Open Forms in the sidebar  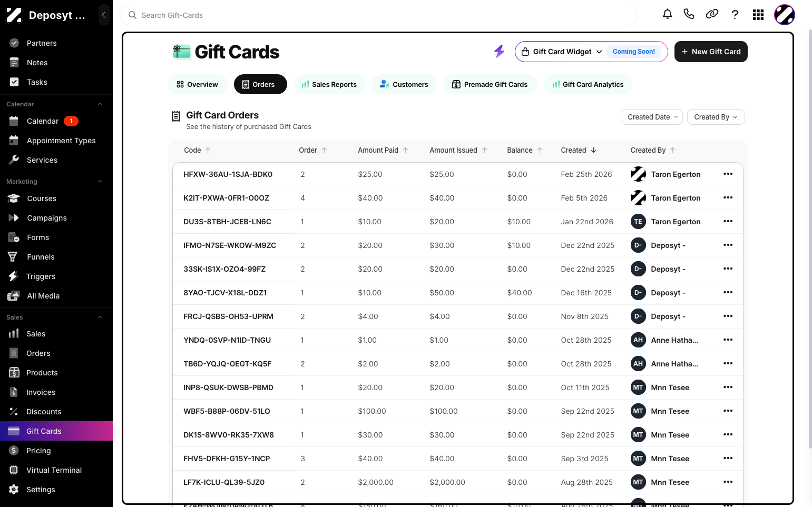tap(38, 237)
